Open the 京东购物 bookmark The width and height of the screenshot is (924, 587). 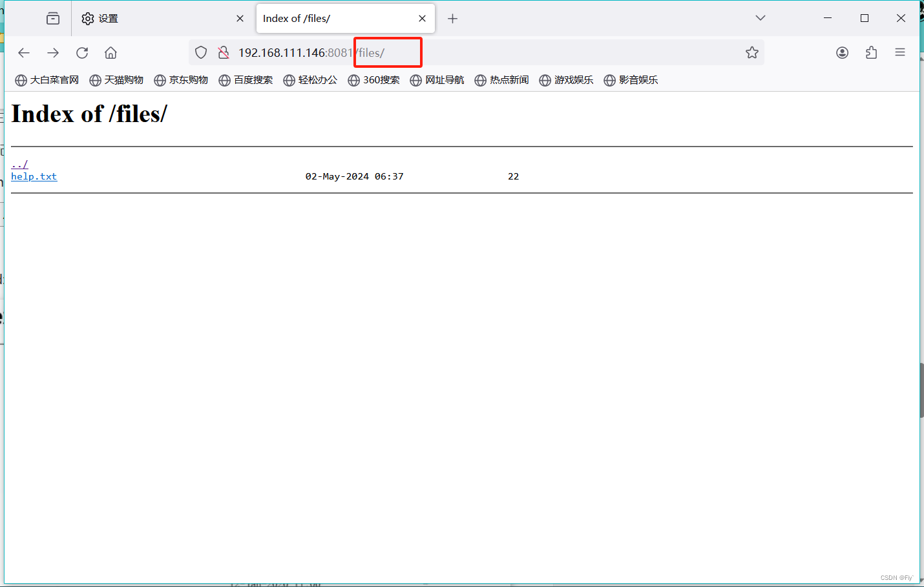coord(181,80)
